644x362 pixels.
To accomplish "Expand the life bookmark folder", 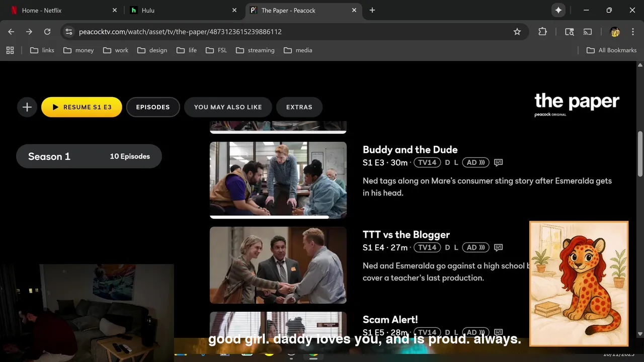I will (187, 50).
